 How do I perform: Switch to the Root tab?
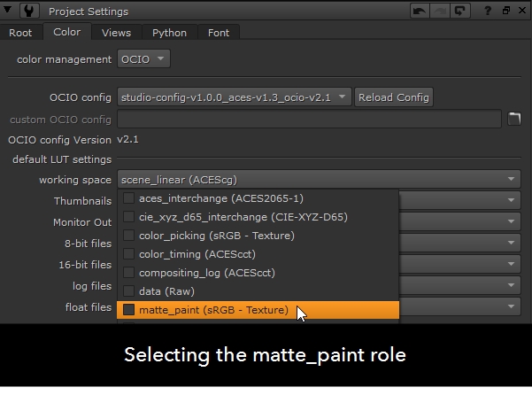[20, 33]
